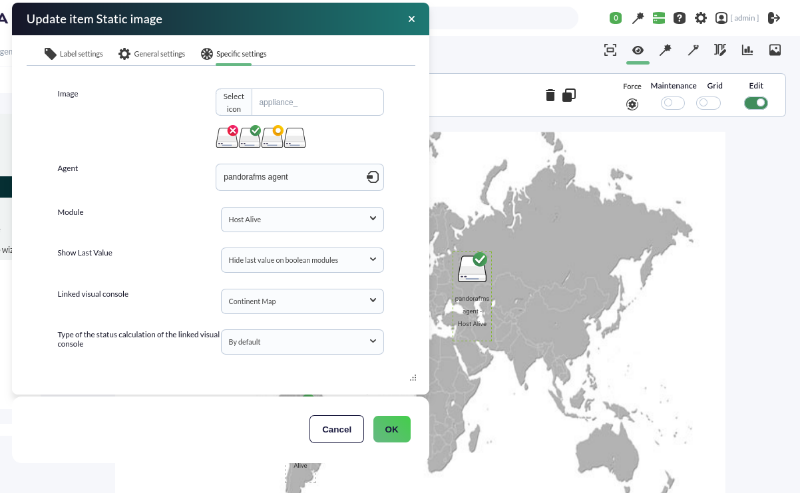Click the green OK appliance thumbnail
Screen dimensions: 800x493
[250, 137]
